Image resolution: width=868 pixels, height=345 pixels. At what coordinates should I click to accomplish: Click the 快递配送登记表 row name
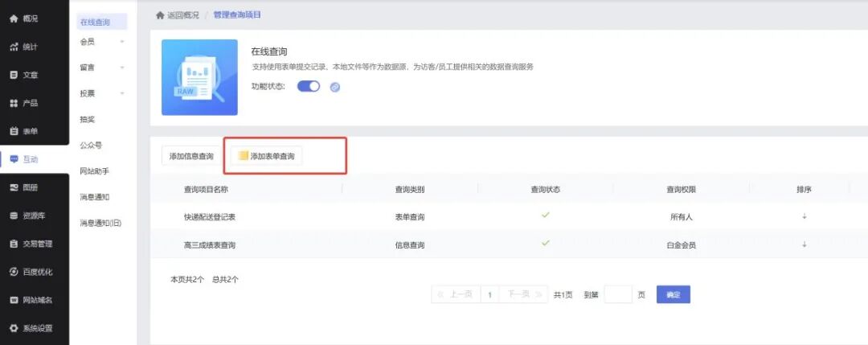pos(210,217)
